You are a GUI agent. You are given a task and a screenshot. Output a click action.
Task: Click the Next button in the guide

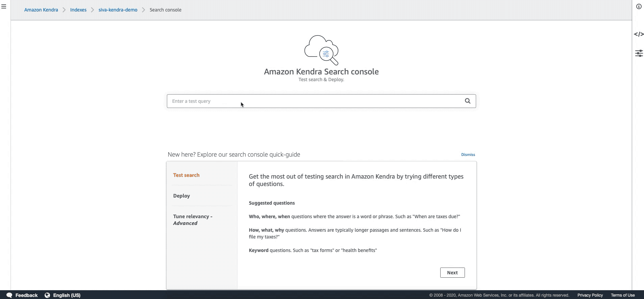pyautogui.click(x=452, y=272)
